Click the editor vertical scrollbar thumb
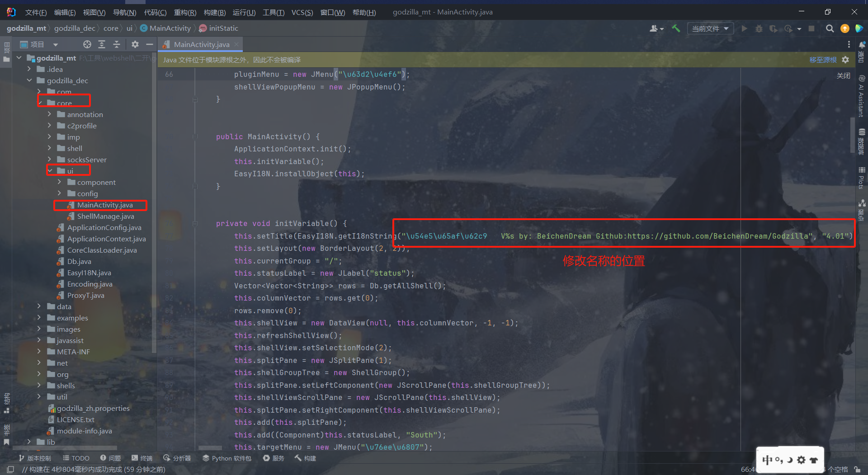Screen dimensions: 868x475 [853, 136]
